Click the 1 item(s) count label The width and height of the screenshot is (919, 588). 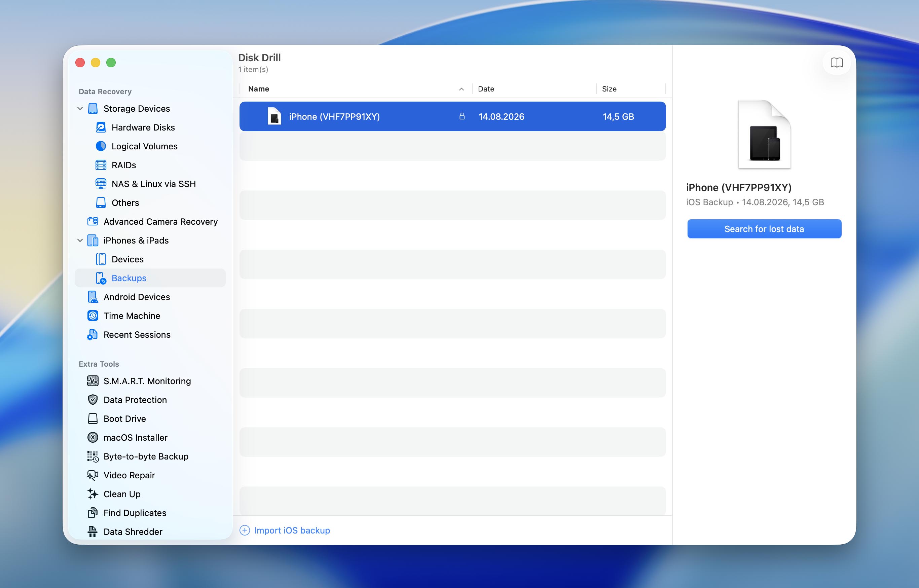coord(253,69)
